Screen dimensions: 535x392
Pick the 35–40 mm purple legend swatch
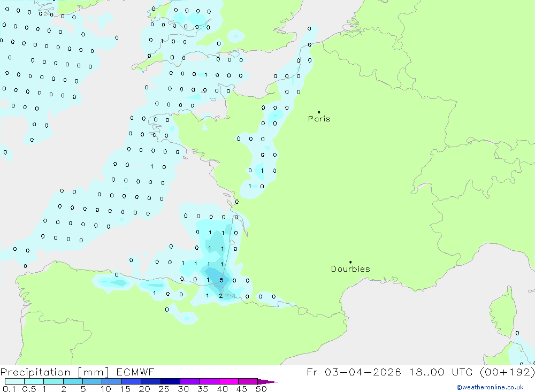point(209,381)
